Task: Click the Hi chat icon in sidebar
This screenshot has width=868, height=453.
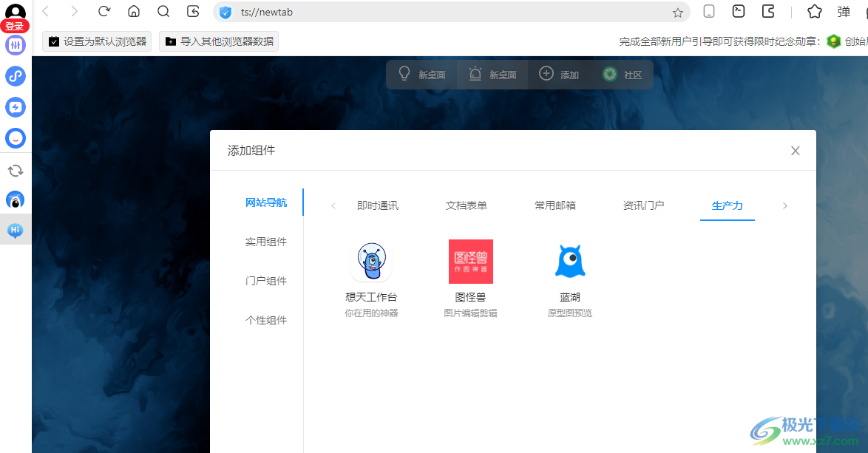Action: click(15, 230)
